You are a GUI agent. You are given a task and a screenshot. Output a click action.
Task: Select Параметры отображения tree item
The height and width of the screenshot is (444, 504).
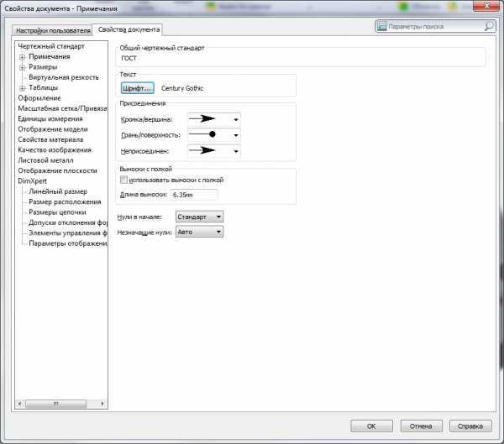68,243
